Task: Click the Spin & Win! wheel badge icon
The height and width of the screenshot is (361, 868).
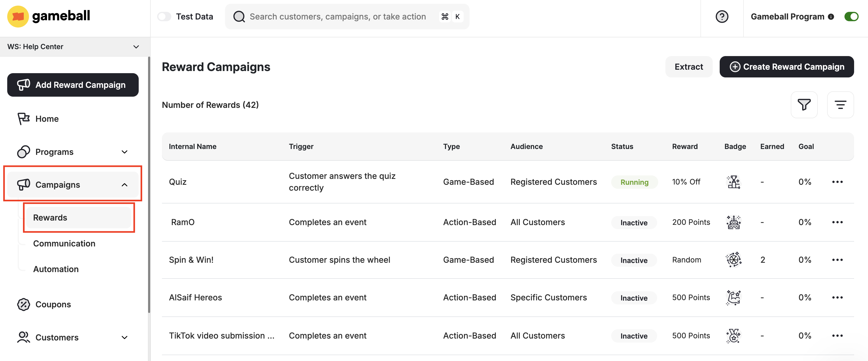Action: click(x=734, y=259)
